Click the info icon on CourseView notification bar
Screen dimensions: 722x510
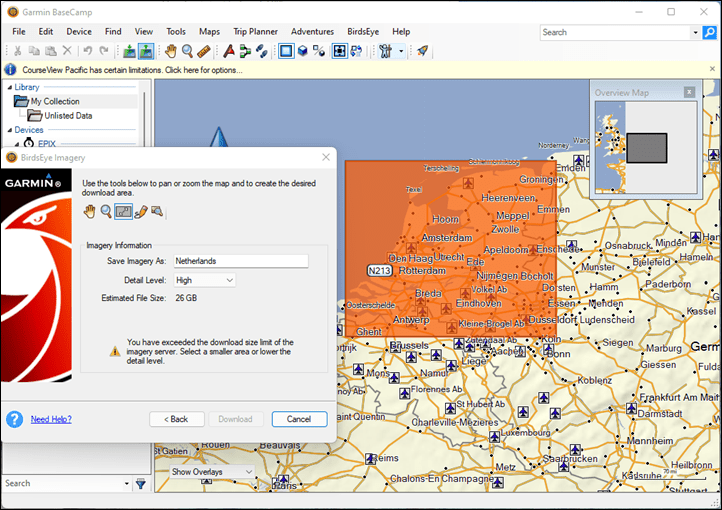pos(10,70)
